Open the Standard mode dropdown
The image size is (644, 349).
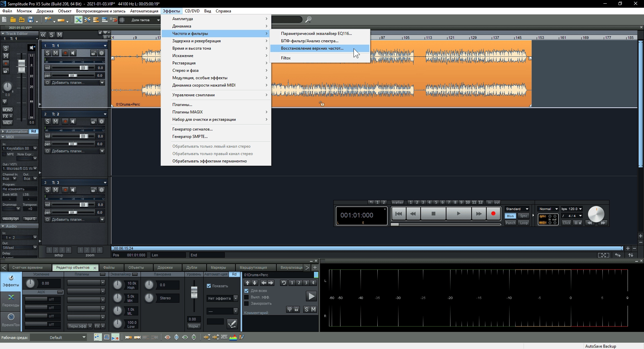click(517, 209)
